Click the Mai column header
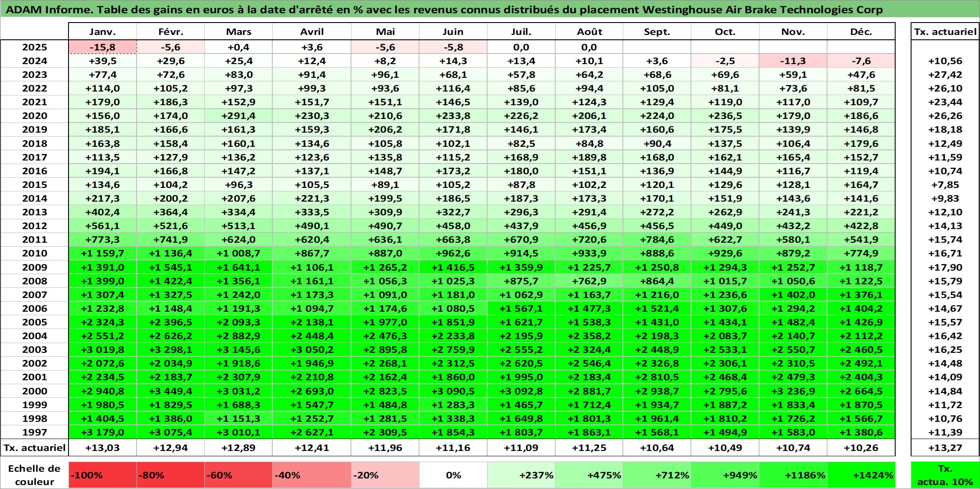The image size is (980, 489). coord(385,31)
